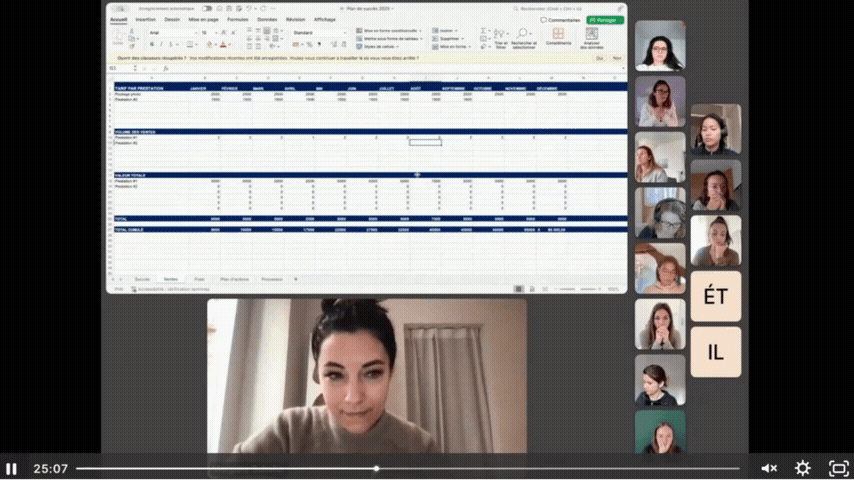This screenshot has width=854, height=480.
Task: Select the ÉT participant tile
Action: pyautogui.click(x=716, y=296)
